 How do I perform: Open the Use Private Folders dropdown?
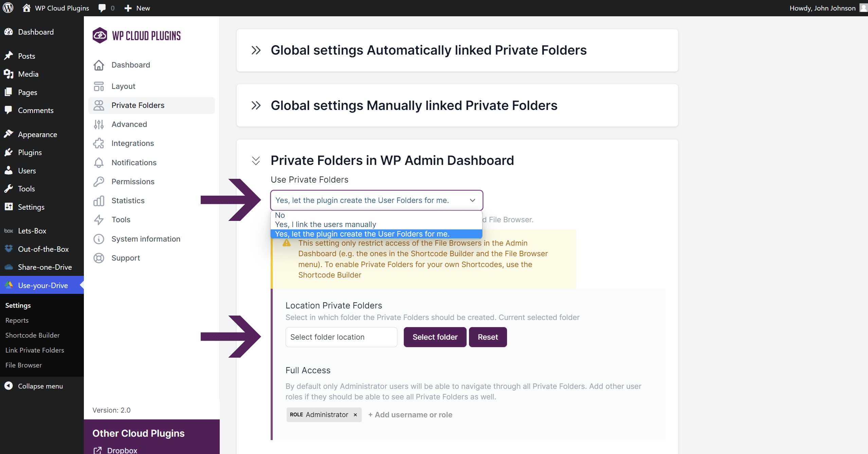(x=376, y=200)
